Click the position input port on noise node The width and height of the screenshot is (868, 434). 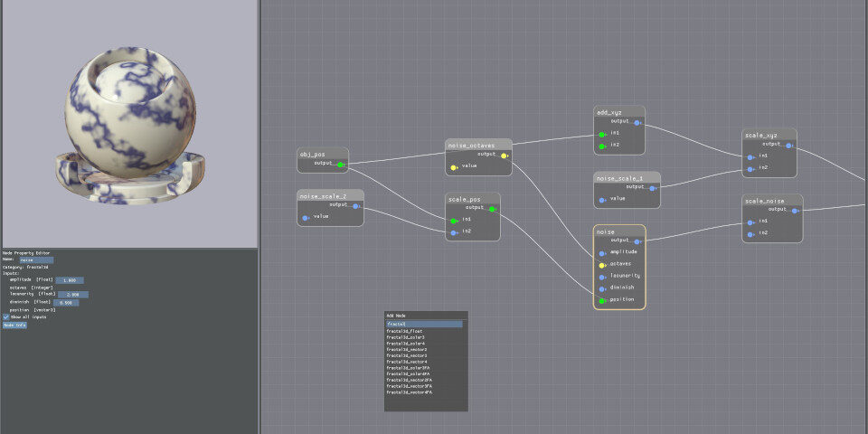pos(602,300)
